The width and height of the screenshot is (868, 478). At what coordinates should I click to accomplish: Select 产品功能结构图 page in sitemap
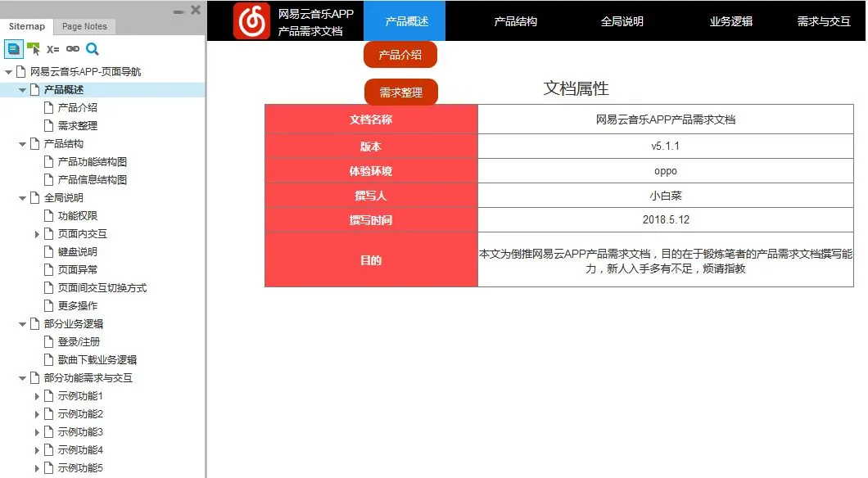(x=93, y=161)
